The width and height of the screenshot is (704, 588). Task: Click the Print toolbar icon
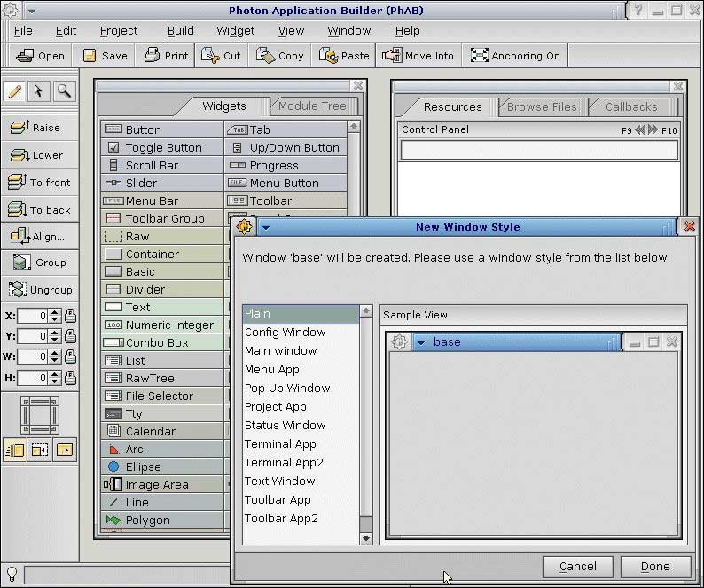coord(152,55)
